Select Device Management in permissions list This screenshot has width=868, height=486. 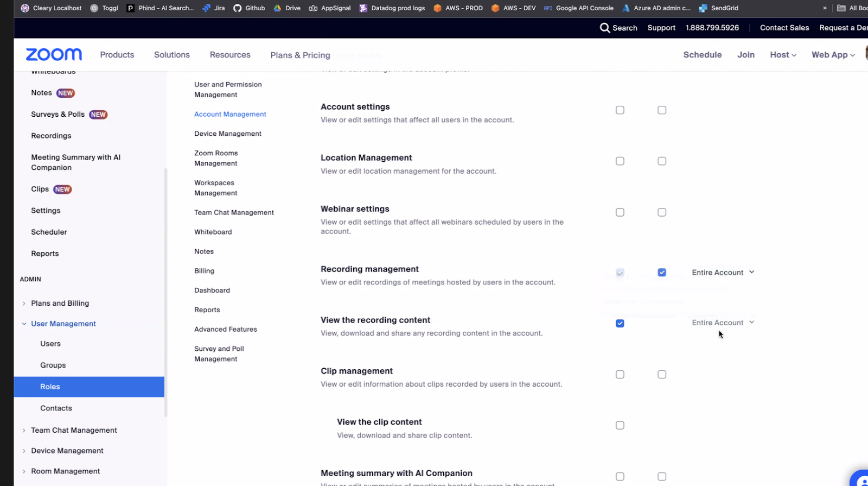(x=228, y=134)
